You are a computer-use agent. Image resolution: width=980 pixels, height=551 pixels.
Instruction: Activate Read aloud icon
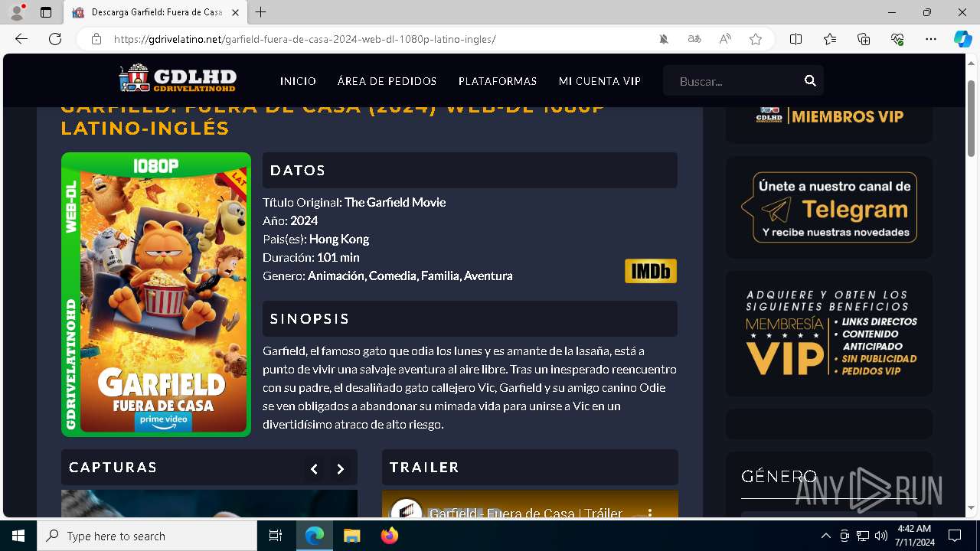pyautogui.click(x=725, y=39)
